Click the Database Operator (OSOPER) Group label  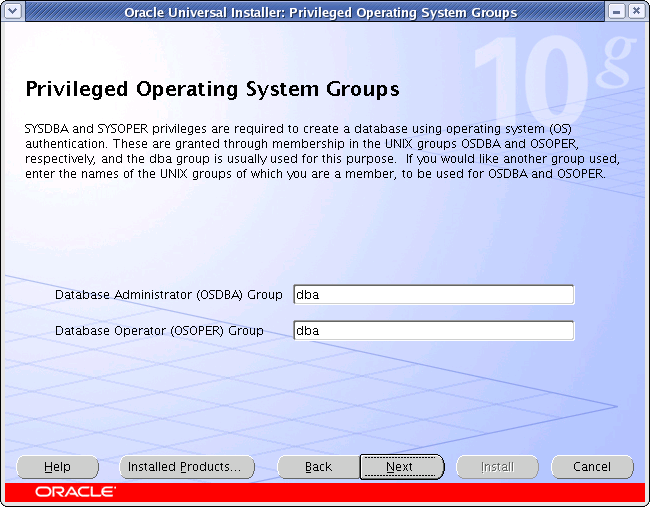(x=159, y=331)
